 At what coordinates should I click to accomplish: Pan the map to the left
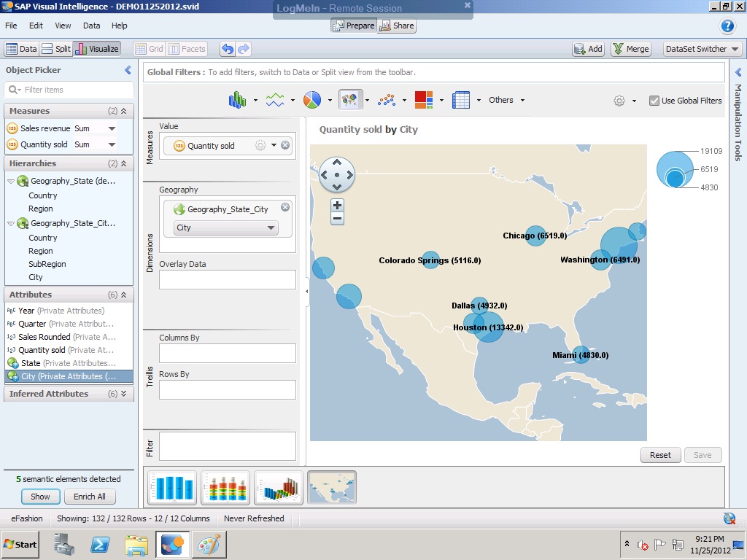click(x=324, y=175)
